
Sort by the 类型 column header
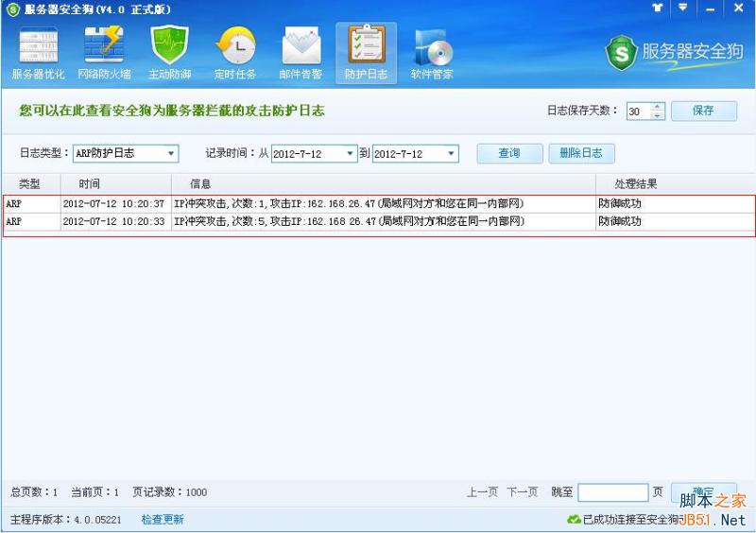click(x=31, y=183)
